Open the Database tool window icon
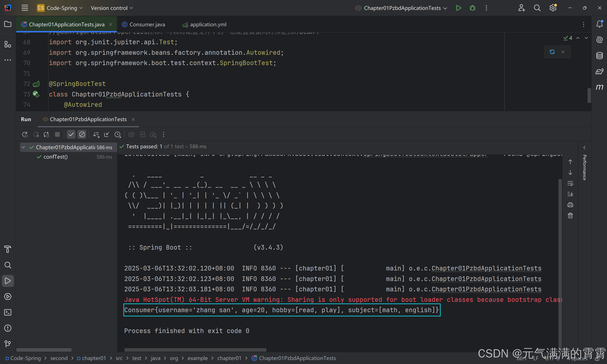The image size is (607, 364). pos(599,56)
